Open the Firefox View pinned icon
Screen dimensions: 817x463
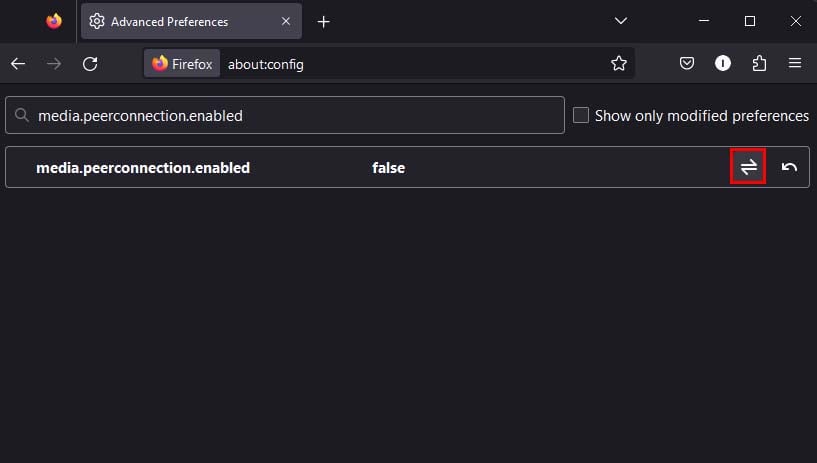pyautogui.click(x=54, y=21)
